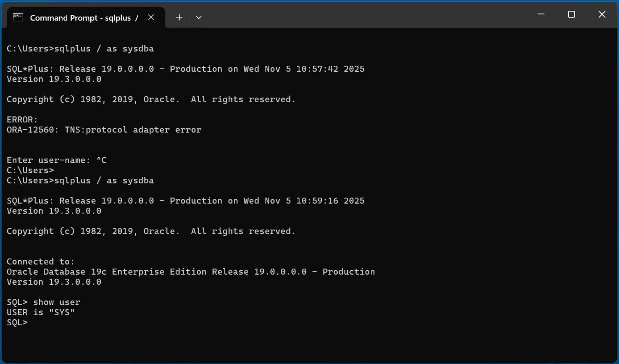Click the Version 19.3.0.0.0 line
Viewport: 619px width, 364px height.
54,79
